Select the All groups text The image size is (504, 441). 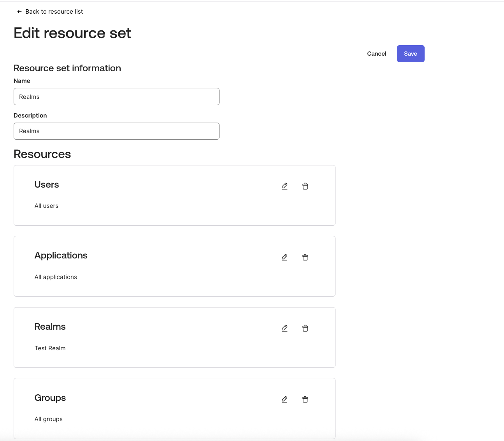tap(49, 419)
